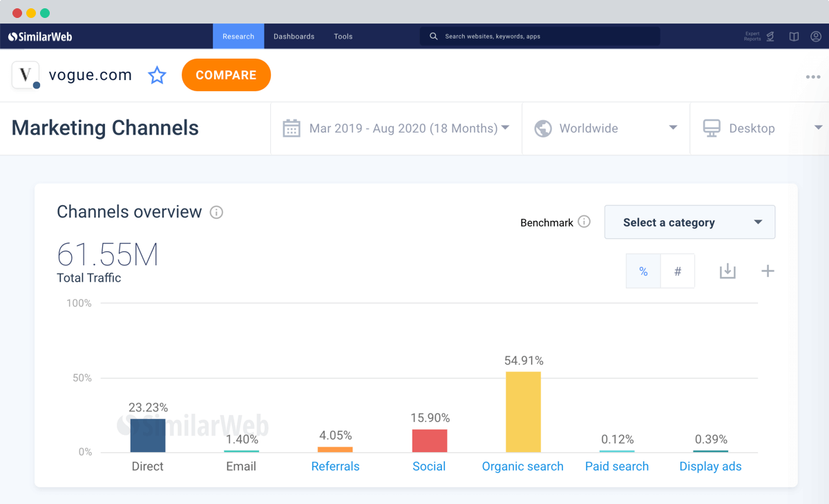Click the plus add-to-dashboard icon
The image size is (829, 504).
point(768,271)
